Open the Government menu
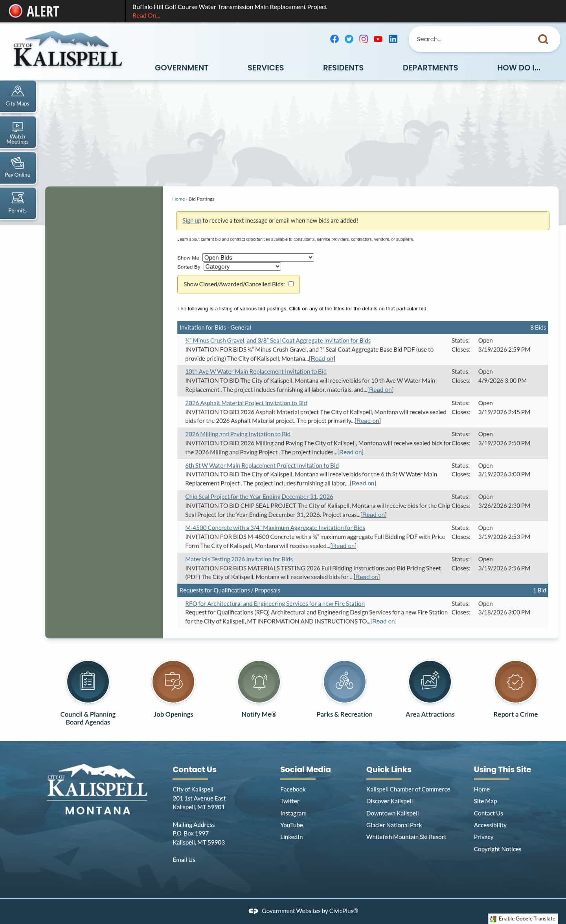Screen dimensions: 566x924 click(182, 68)
